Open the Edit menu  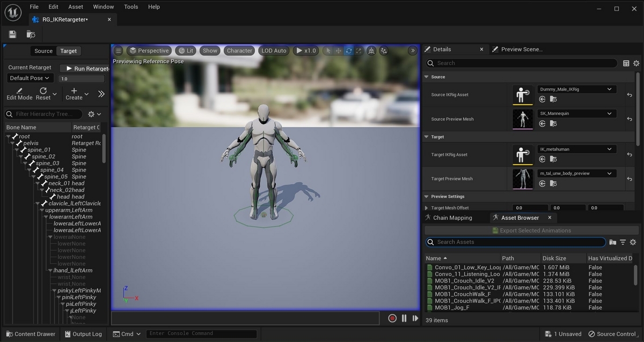tap(53, 7)
